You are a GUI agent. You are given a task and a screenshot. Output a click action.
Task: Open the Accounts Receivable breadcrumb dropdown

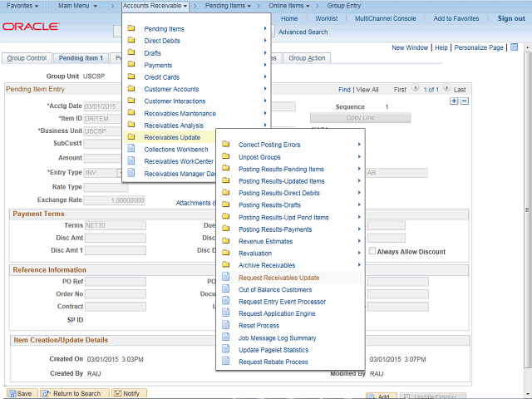[155, 6]
